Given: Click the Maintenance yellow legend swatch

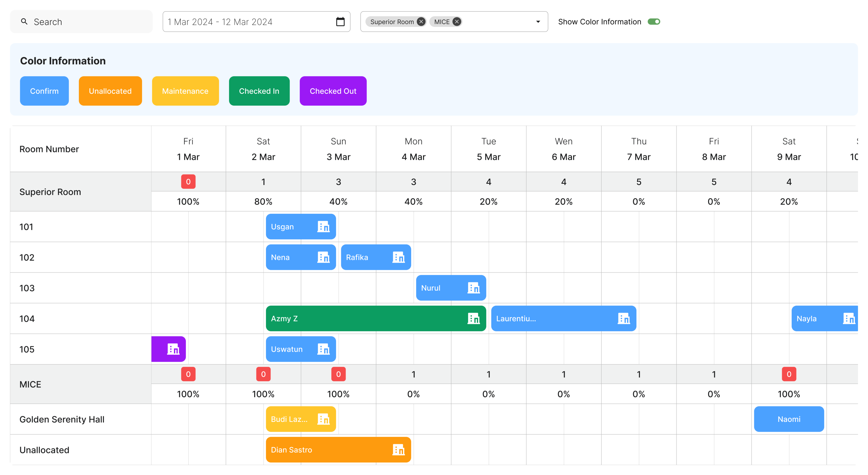Looking at the screenshot, I should coord(185,91).
